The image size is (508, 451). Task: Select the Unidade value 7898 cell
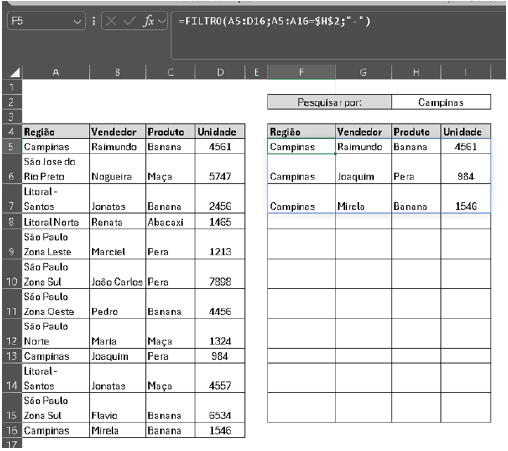(x=220, y=274)
